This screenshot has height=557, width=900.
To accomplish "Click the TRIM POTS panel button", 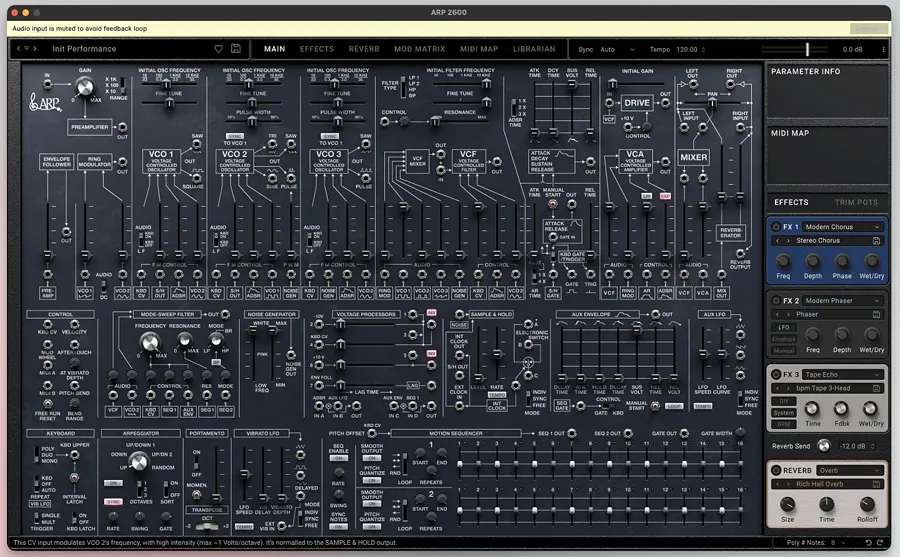I will click(x=856, y=203).
